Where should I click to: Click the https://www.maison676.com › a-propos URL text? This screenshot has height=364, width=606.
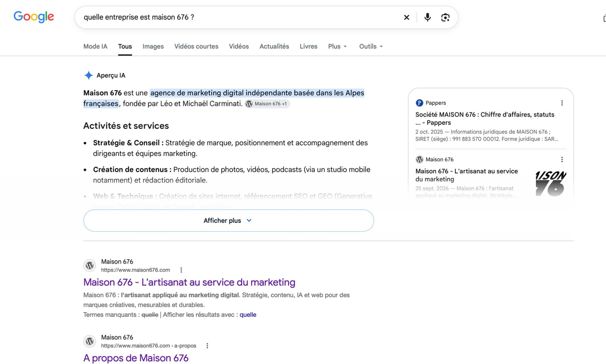tap(149, 346)
